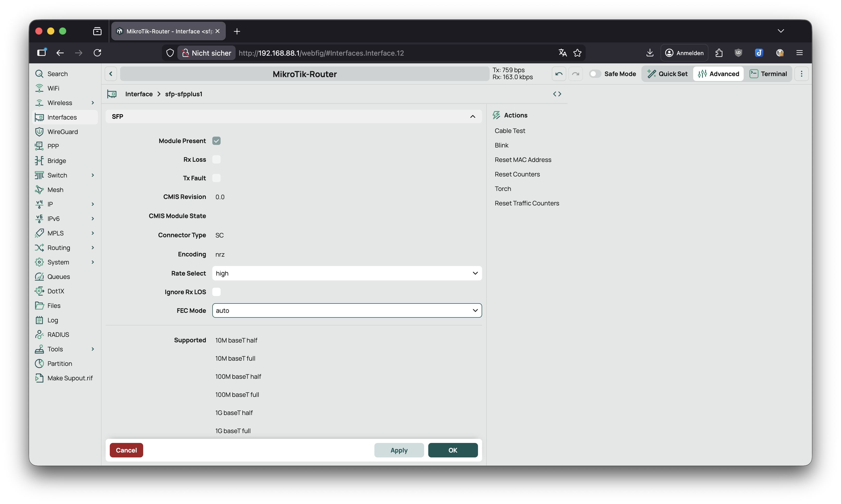Expand the System submenu
The image size is (841, 504).
[x=92, y=262]
